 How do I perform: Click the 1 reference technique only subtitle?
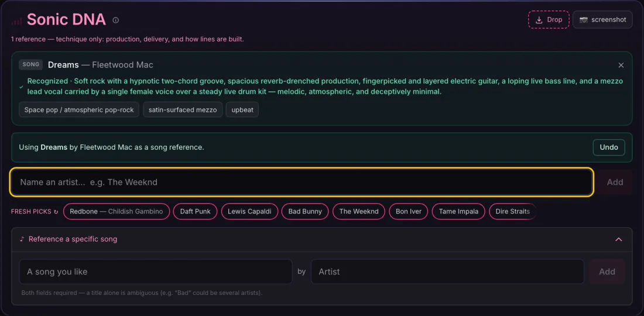[127, 39]
